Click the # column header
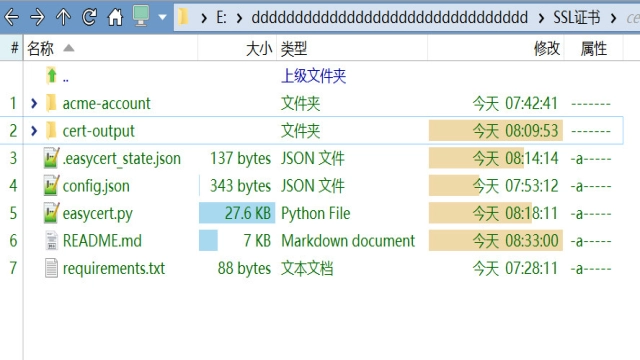The height and width of the screenshot is (360, 640). click(14, 48)
